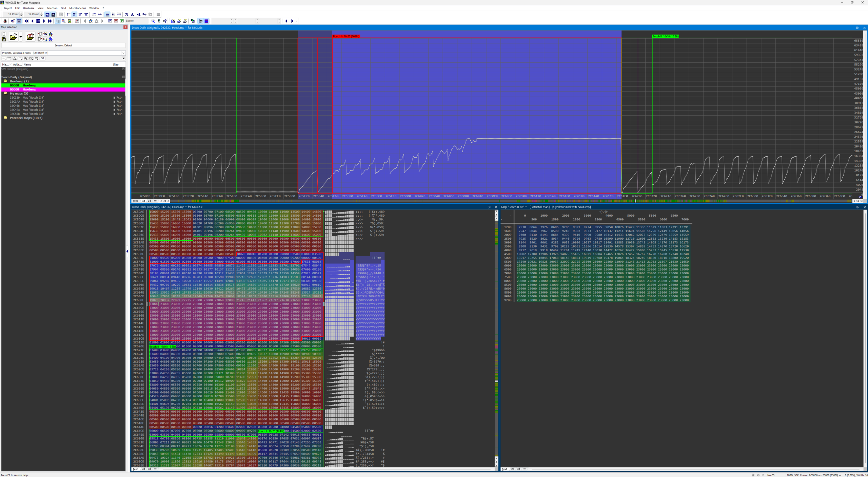
Task: Click the question mark help icon
Action: tap(159, 21)
